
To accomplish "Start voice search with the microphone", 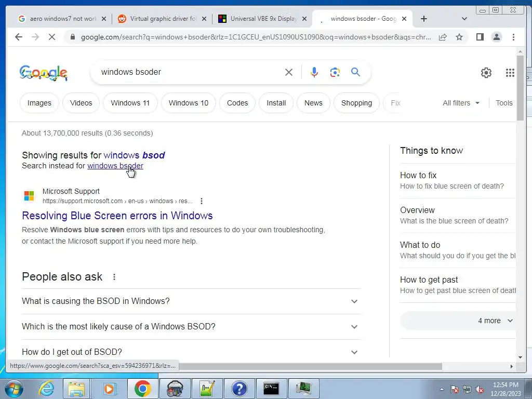I will point(314,72).
